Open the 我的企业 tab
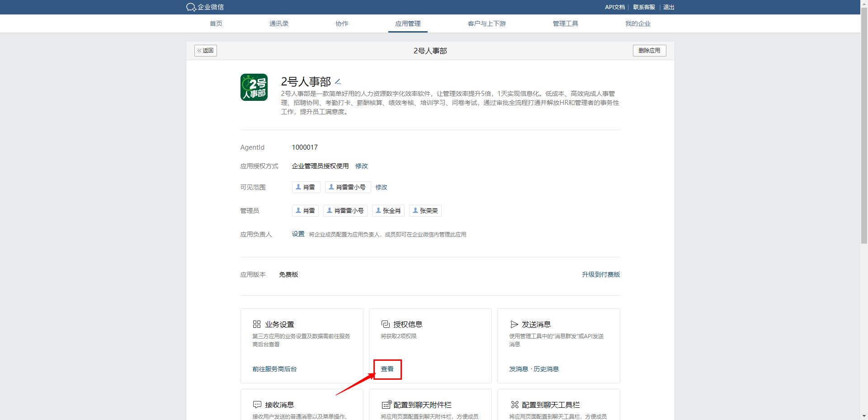868x420 pixels. click(x=638, y=24)
